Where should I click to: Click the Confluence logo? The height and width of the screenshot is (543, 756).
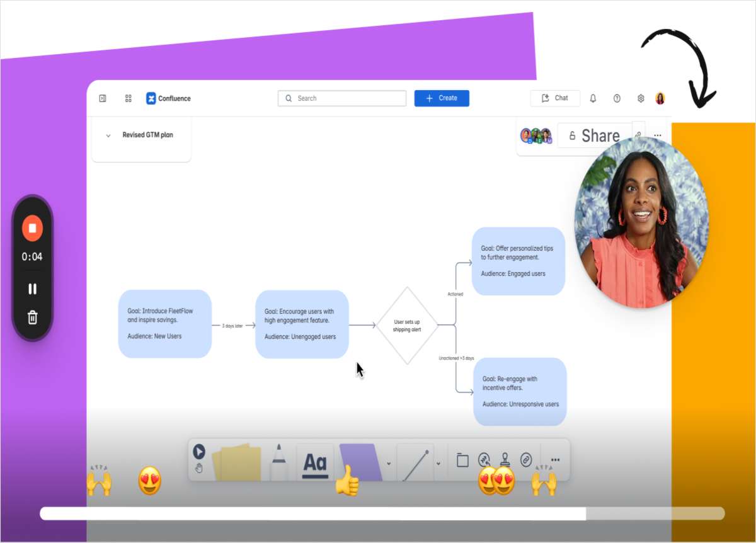[x=168, y=98]
